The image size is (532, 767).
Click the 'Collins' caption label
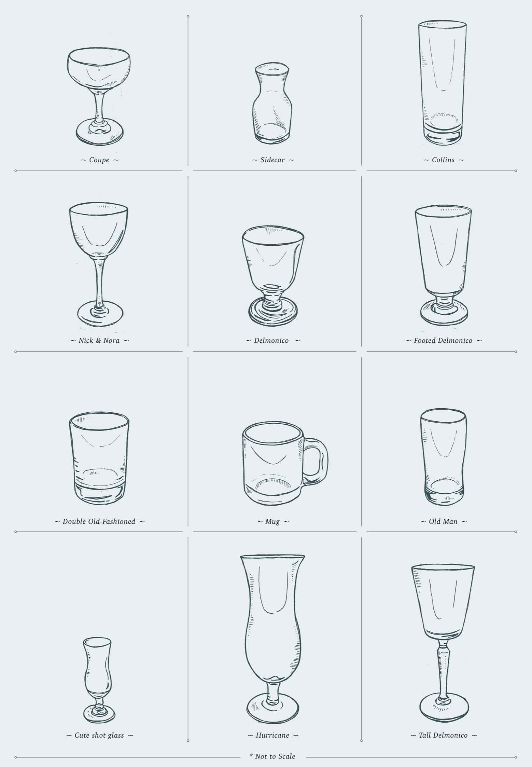click(443, 160)
